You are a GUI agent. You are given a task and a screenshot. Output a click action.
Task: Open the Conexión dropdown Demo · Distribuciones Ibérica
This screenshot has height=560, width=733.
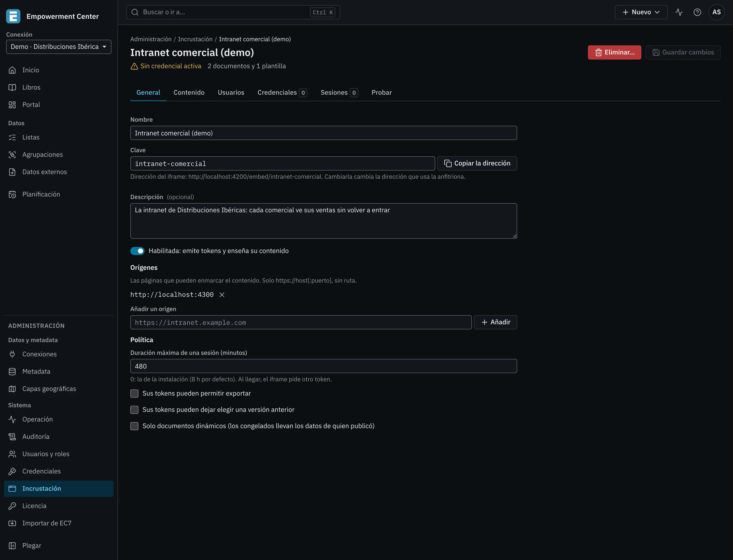tap(59, 47)
